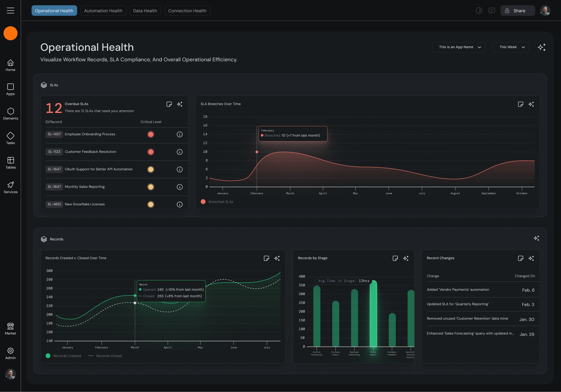
Task: Click AI sparkle icon on Overdue SLAs card
Action: click(180, 104)
